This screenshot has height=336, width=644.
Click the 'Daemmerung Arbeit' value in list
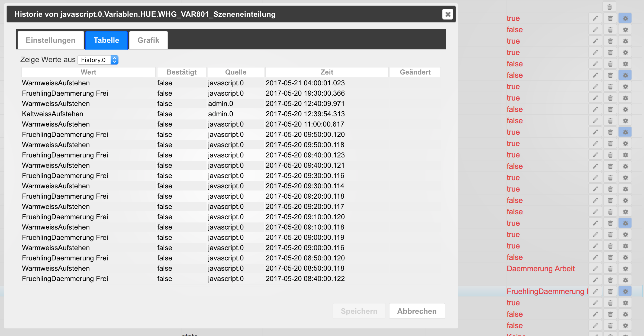(x=540, y=269)
